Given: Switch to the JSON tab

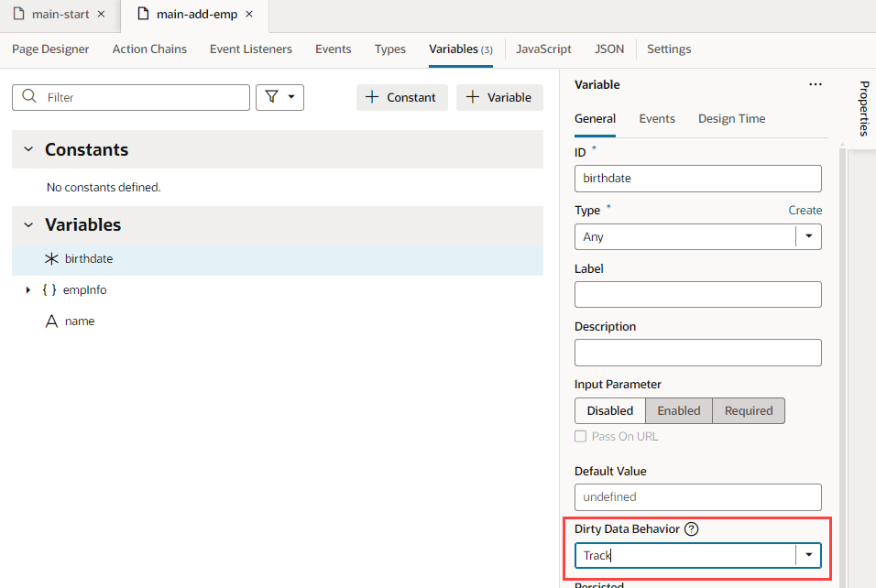Looking at the screenshot, I should (608, 49).
